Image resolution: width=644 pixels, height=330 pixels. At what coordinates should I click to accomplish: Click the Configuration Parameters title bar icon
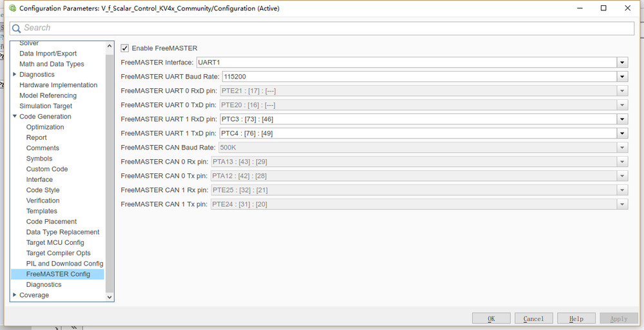pyautogui.click(x=12, y=8)
